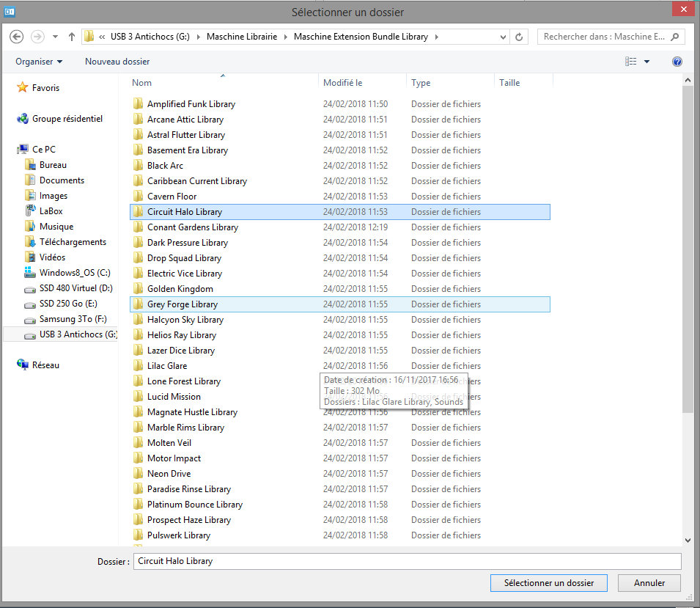The width and height of the screenshot is (700, 608).
Task: Click the search magnifier icon
Action: (x=675, y=37)
